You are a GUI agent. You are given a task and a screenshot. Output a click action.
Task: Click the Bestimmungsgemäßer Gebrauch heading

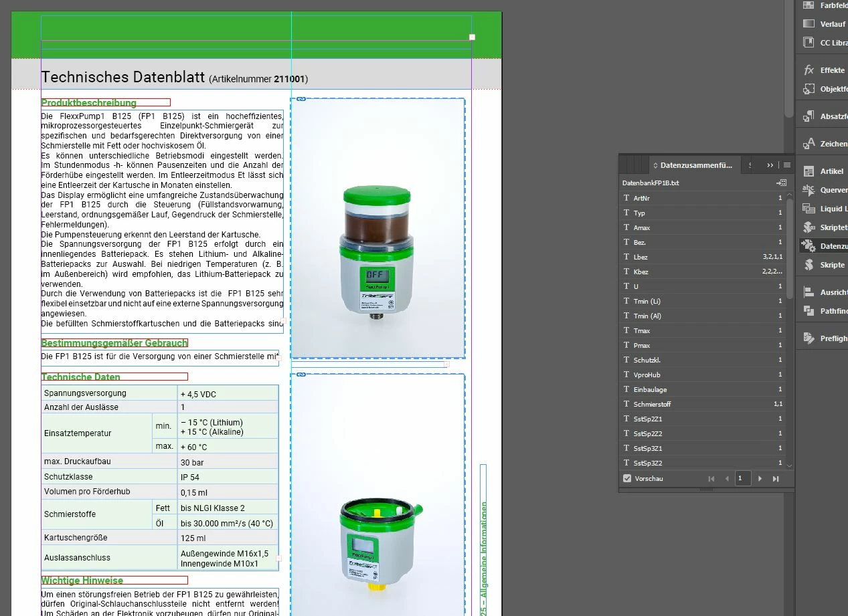[114, 343]
